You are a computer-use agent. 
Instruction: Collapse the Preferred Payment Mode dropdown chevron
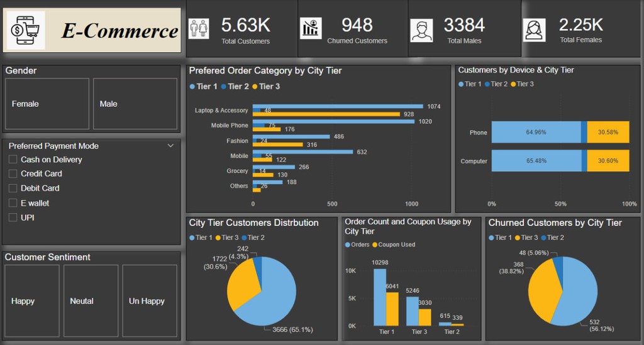tap(170, 146)
